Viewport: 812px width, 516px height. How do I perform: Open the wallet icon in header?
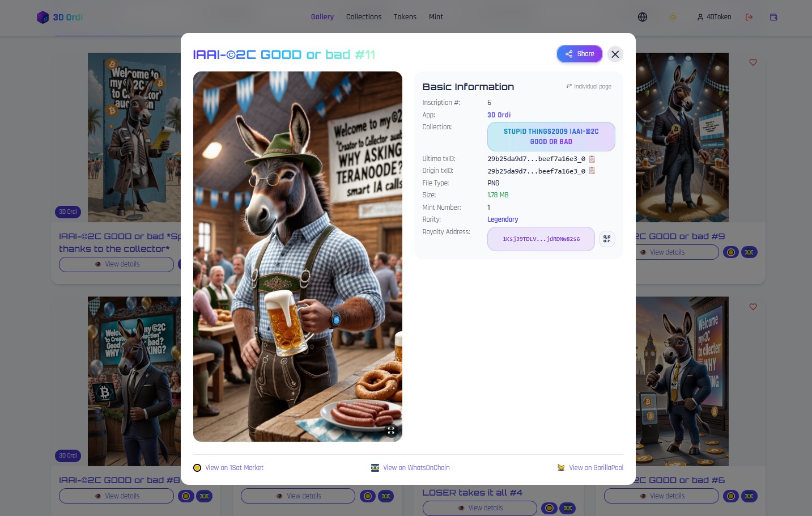tap(773, 17)
